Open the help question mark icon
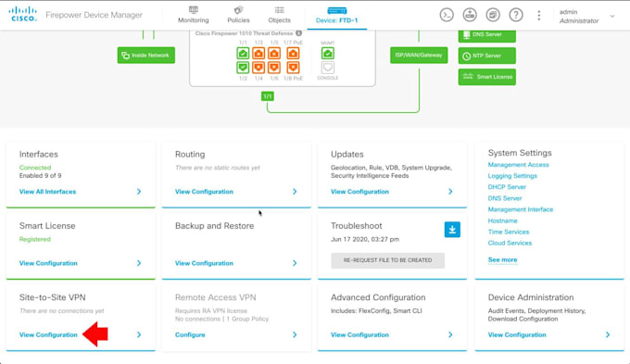630x364 pixels. coord(516,15)
